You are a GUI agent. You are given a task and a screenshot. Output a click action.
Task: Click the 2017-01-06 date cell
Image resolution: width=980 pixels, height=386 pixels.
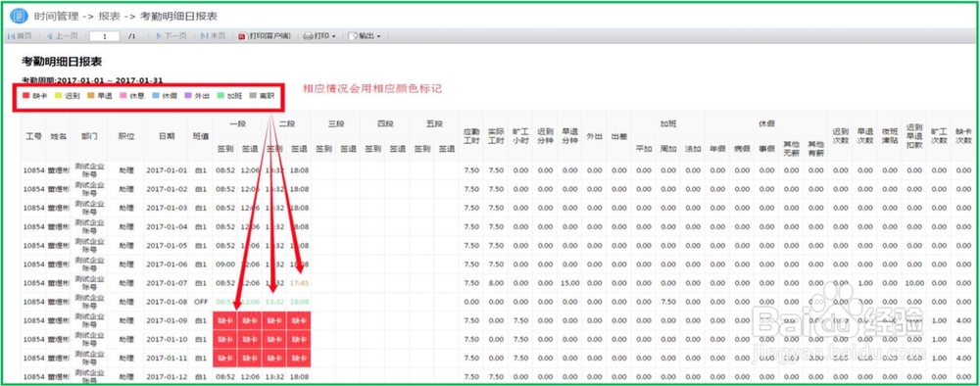(x=167, y=265)
